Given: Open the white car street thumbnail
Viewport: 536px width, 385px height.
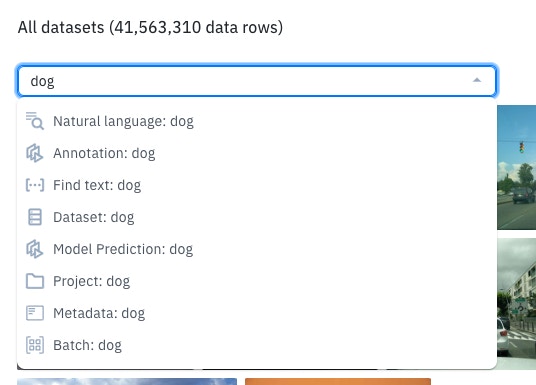Looking at the screenshot, I should pos(517,304).
